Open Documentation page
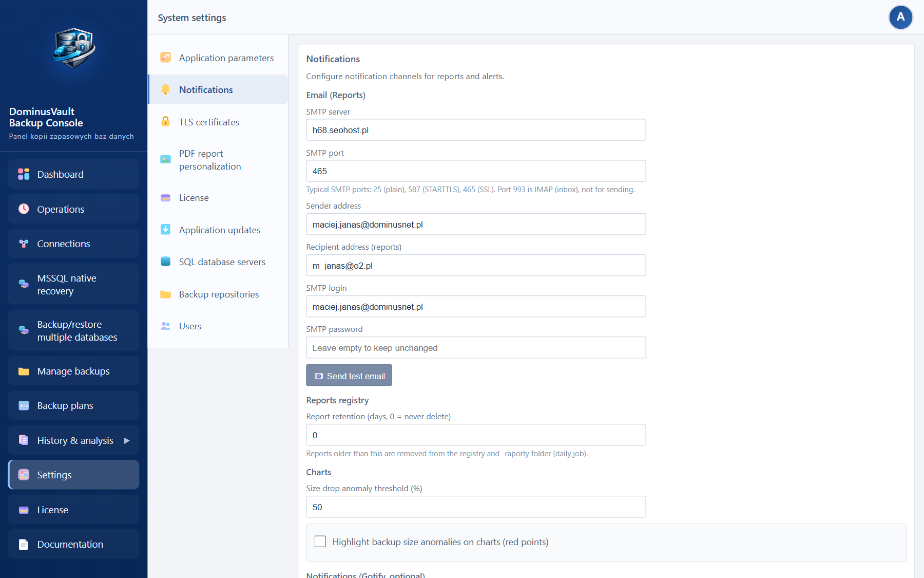The image size is (924, 578). coord(73,544)
